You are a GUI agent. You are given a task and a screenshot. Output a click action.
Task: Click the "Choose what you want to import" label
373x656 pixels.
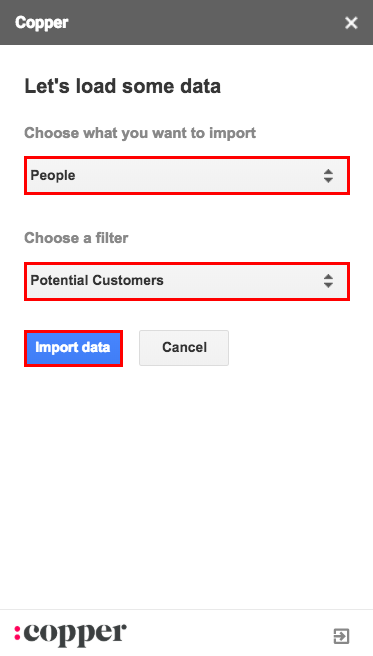(x=140, y=133)
